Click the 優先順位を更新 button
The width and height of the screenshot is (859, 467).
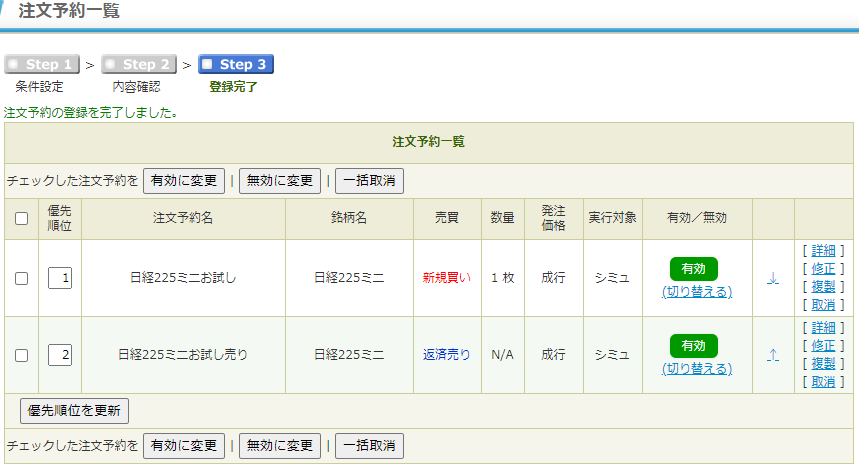coord(75,411)
